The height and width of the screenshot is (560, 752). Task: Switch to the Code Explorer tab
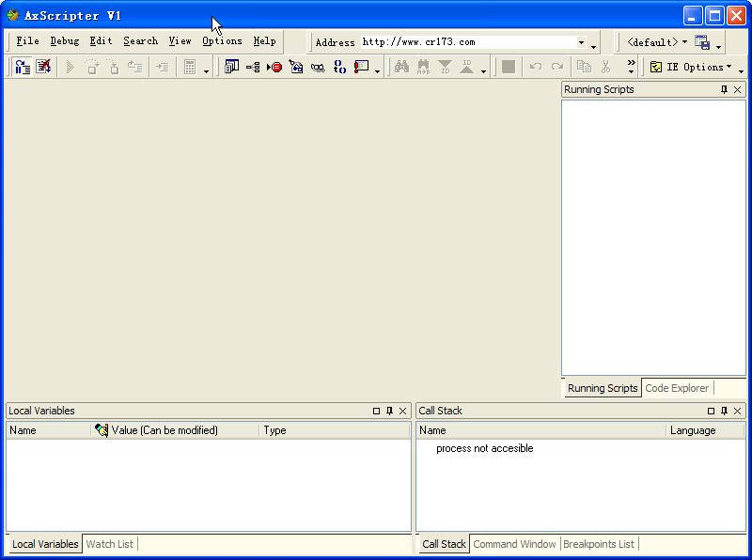(x=677, y=388)
